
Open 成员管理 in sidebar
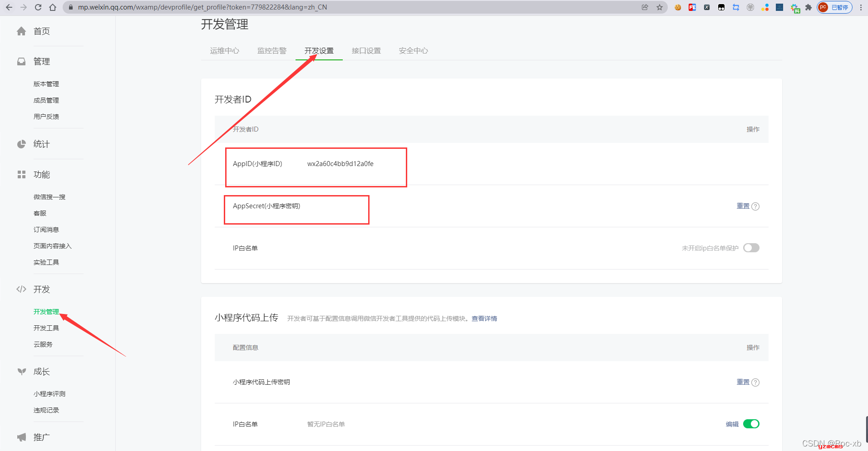coord(46,100)
